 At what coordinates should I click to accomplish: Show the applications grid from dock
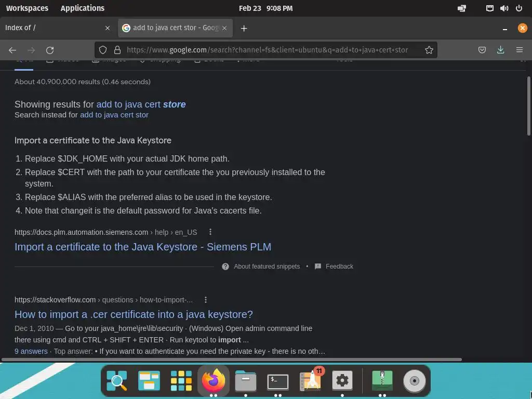181,380
